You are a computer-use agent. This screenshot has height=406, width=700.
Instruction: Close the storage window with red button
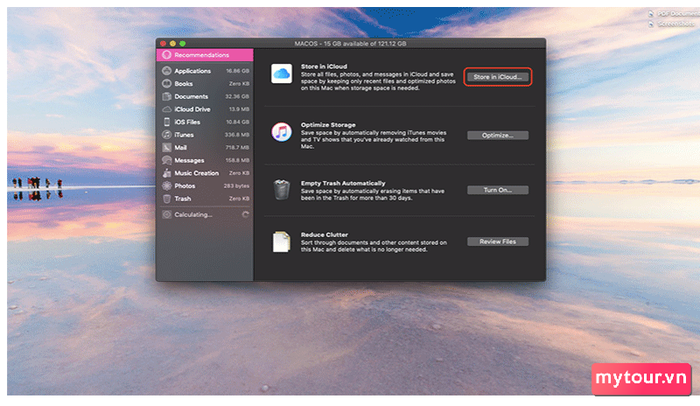pos(163,43)
